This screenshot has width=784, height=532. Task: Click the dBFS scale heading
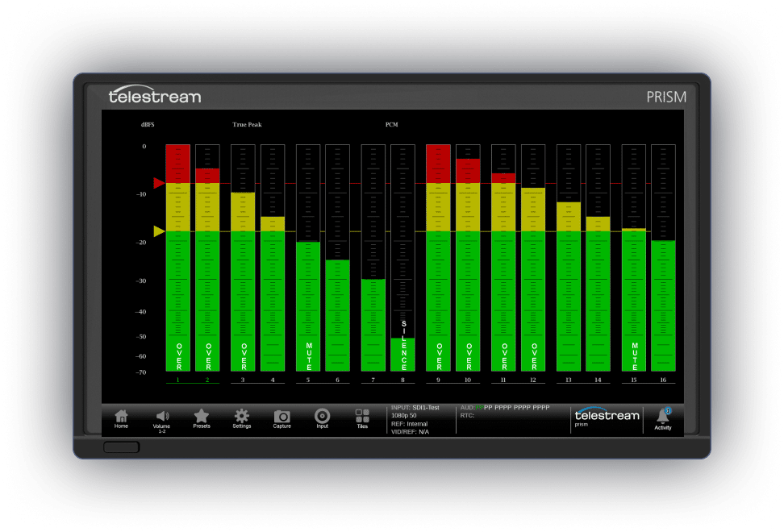coord(148,124)
